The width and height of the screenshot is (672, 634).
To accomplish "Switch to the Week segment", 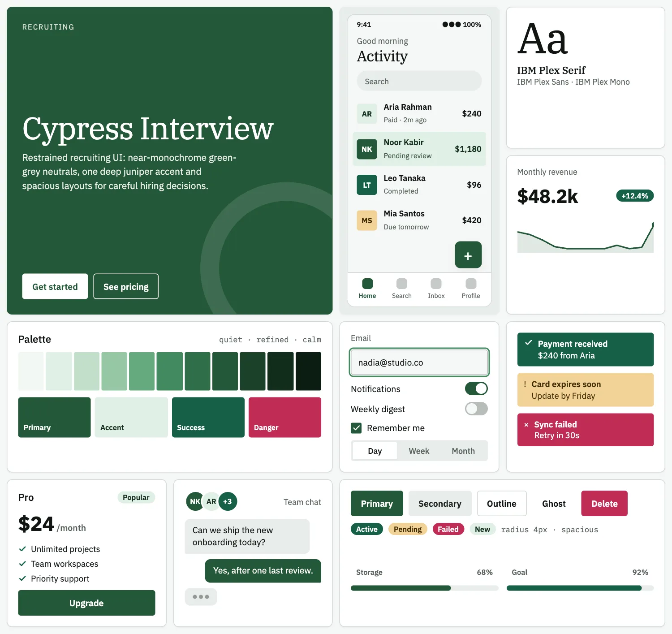I will pos(419,451).
